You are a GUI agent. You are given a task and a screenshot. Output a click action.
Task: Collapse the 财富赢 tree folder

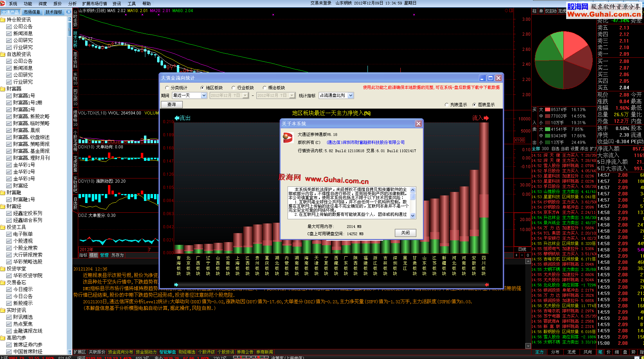pyautogui.click(x=3, y=89)
